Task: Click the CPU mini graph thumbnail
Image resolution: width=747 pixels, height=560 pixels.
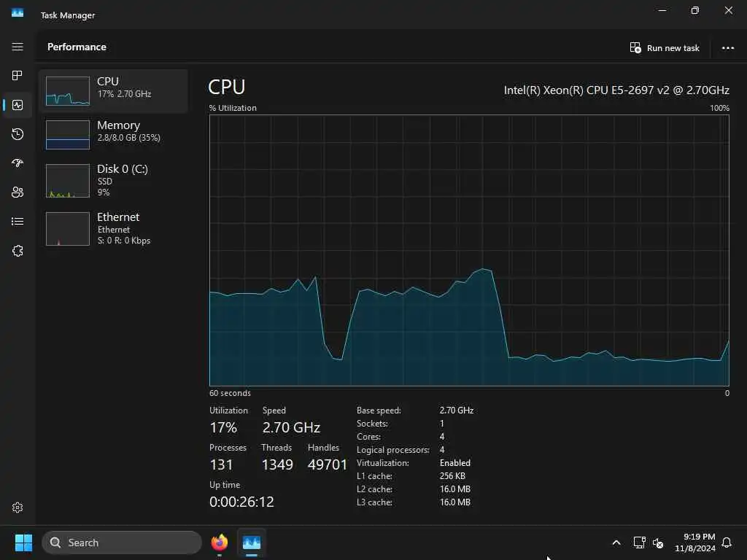Action: click(68, 91)
